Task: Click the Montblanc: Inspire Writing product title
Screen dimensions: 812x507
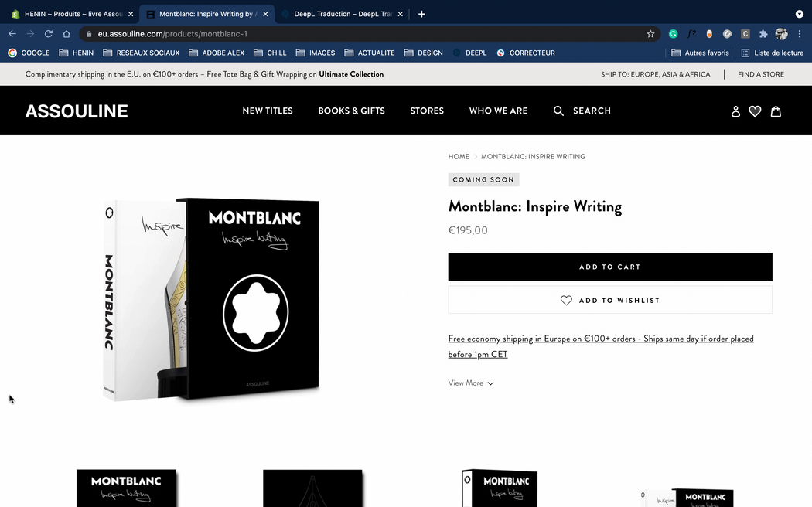Action: coord(535,206)
